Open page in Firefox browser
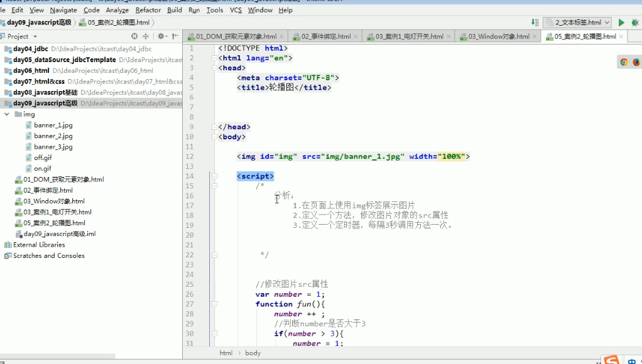The width and height of the screenshot is (642, 364). click(x=636, y=62)
